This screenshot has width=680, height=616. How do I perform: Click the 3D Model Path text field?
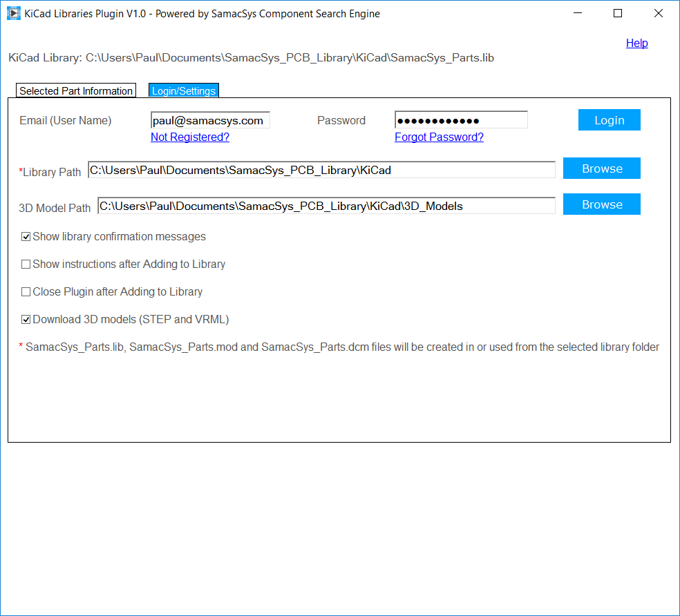(x=326, y=206)
